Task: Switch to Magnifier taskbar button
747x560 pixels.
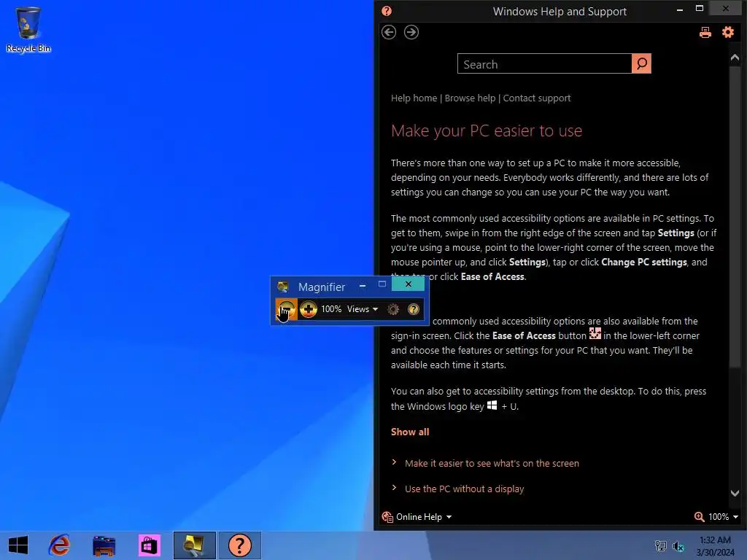Action: point(194,545)
